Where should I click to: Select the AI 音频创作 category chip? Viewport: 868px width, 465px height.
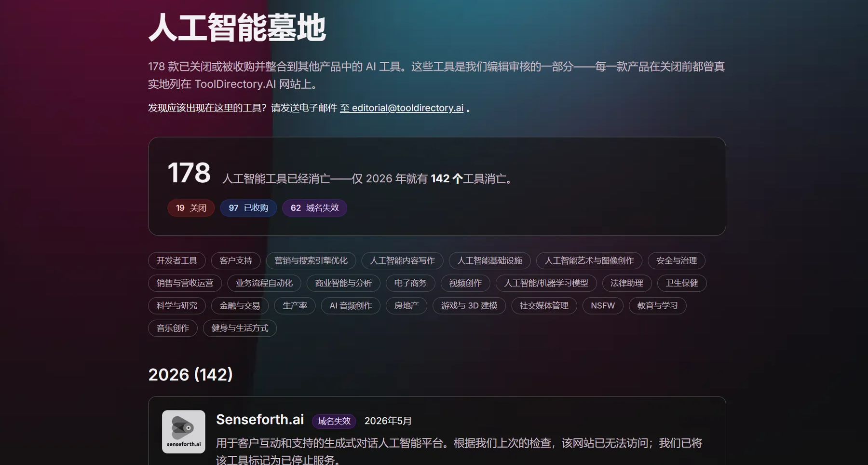tap(351, 306)
